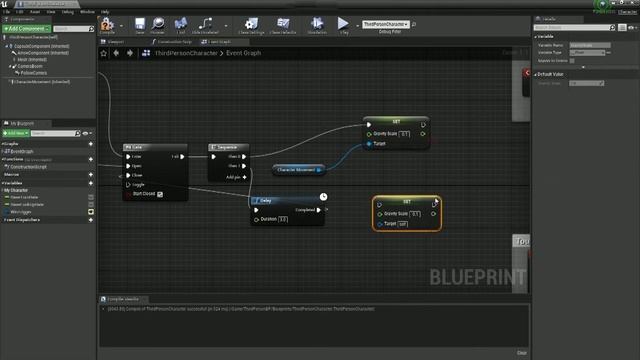Toggle visibility eye for second My Character variable
Image resolution: width=640 pixels, height=360 pixels.
pos(91,204)
